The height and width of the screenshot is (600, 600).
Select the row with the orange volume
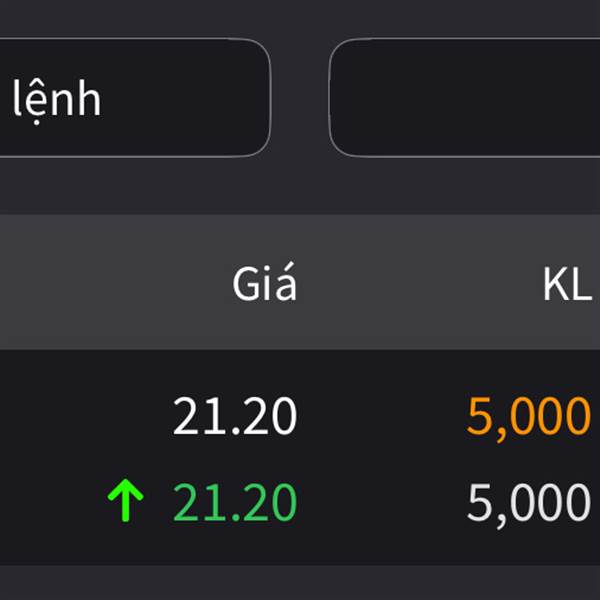click(x=300, y=416)
